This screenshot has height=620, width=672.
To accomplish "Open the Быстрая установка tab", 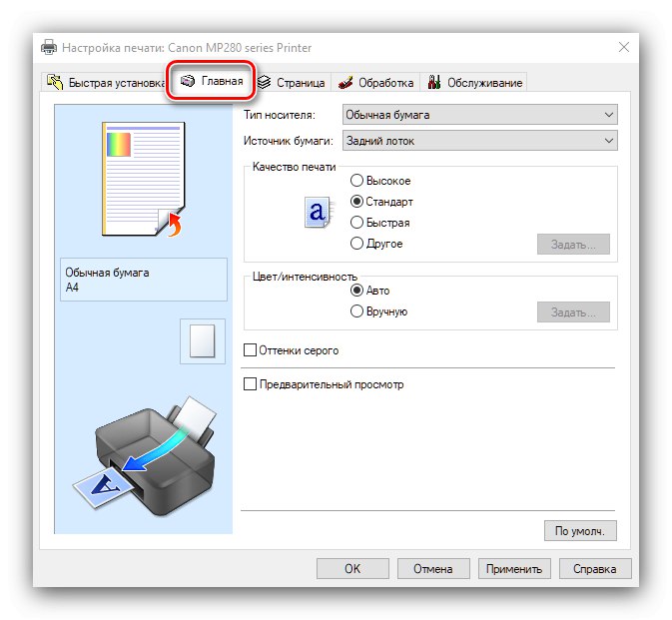I will [106, 82].
